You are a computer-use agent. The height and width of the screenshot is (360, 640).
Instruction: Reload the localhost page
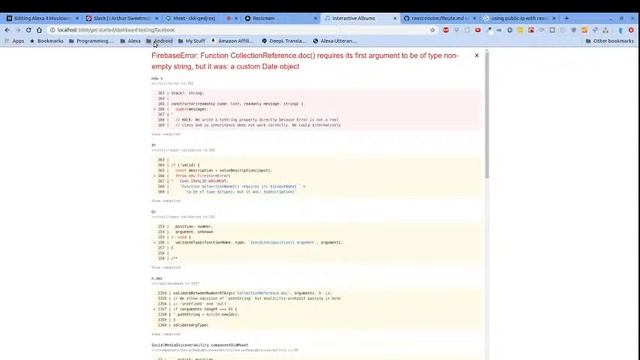(29, 30)
